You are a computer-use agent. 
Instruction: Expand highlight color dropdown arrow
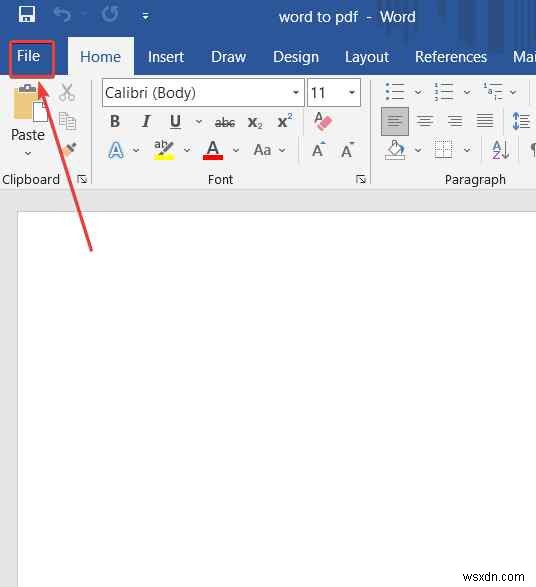187,150
